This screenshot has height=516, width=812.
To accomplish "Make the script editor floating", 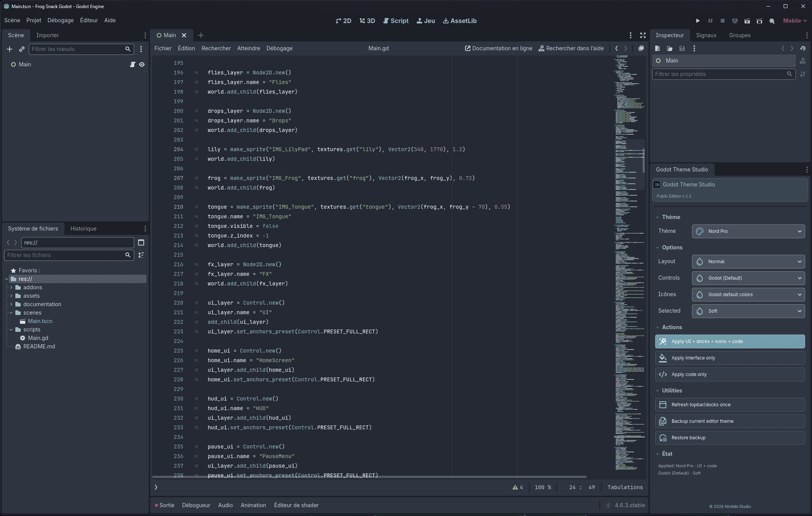I will (x=641, y=48).
